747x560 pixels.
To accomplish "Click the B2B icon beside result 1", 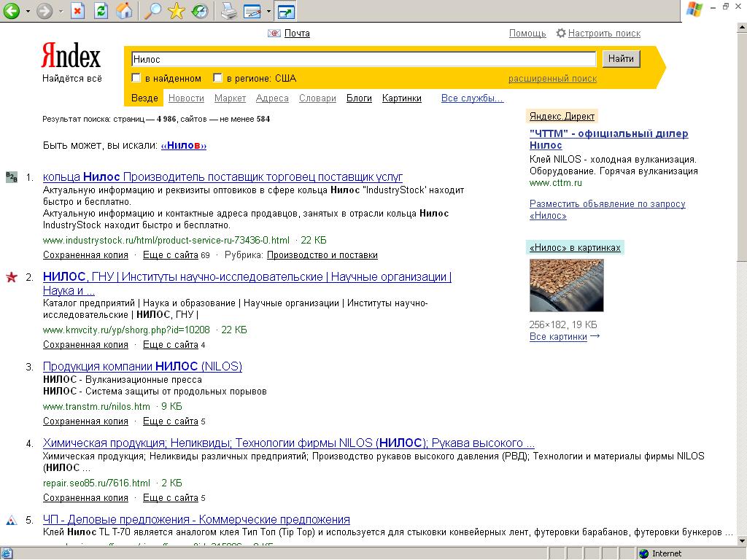I will (x=12, y=177).
